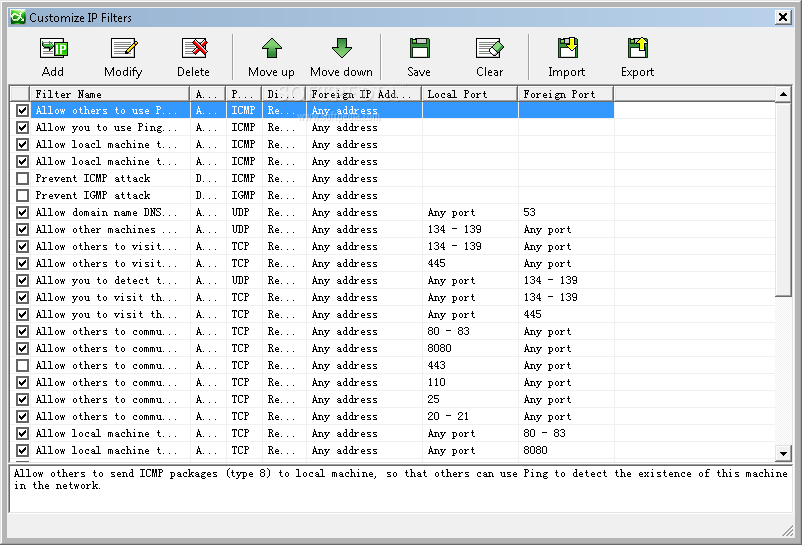Click the IGMP protocol cell
Viewport: 802px width, 545px height.
click(243, 195)
